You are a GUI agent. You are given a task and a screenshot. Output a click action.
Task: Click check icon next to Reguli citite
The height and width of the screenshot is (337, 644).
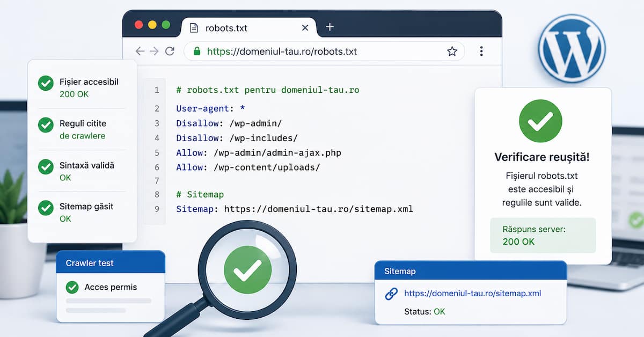(x=46, y=125)
